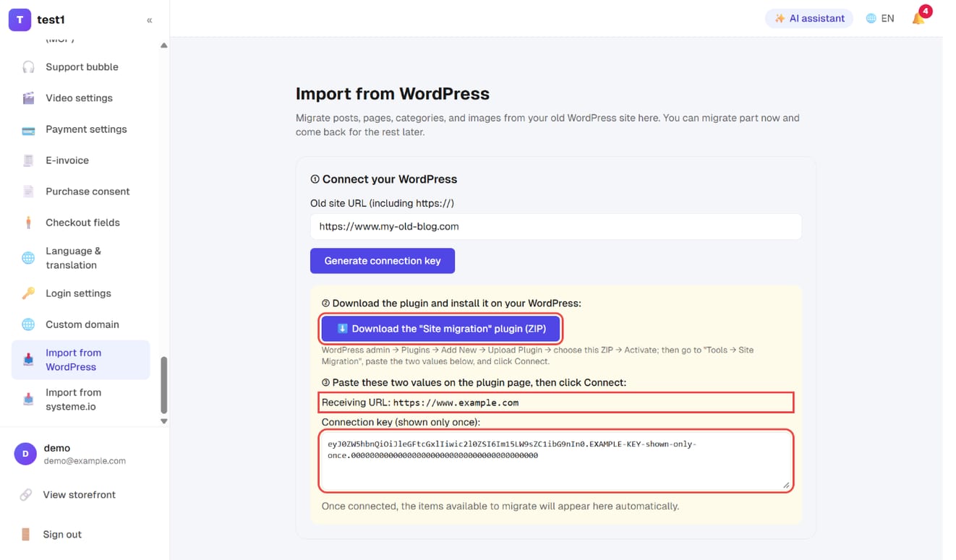The width and height of the screenshot is (956, 560).
Task: Open the AI assistant
Action: [x=809, y=19]
